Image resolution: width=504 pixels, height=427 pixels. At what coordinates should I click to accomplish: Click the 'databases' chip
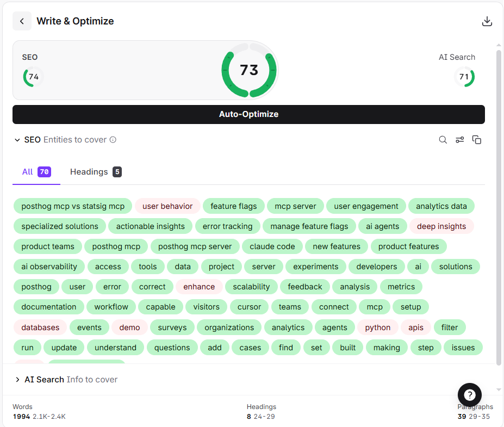point(40,327)
